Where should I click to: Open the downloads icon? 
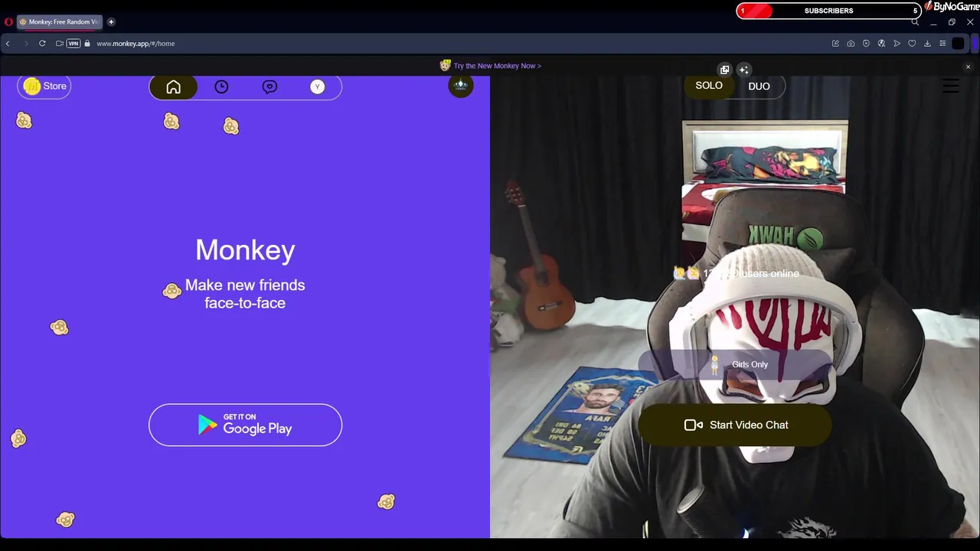927,44
